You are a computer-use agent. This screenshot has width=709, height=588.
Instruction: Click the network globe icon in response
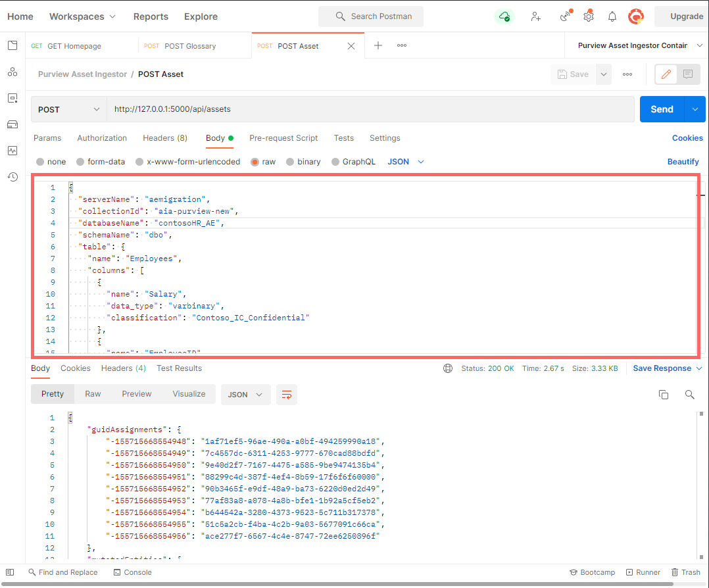(x=448, y=368)
